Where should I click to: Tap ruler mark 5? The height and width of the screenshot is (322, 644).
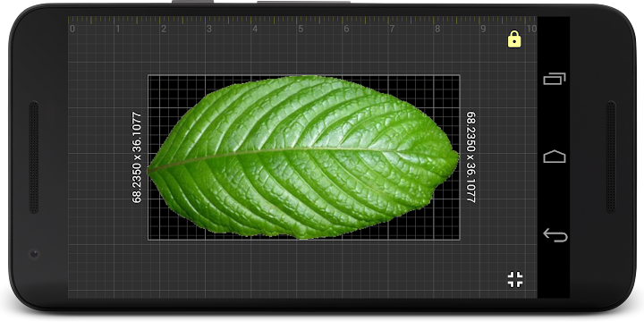(x=301, y=29)
